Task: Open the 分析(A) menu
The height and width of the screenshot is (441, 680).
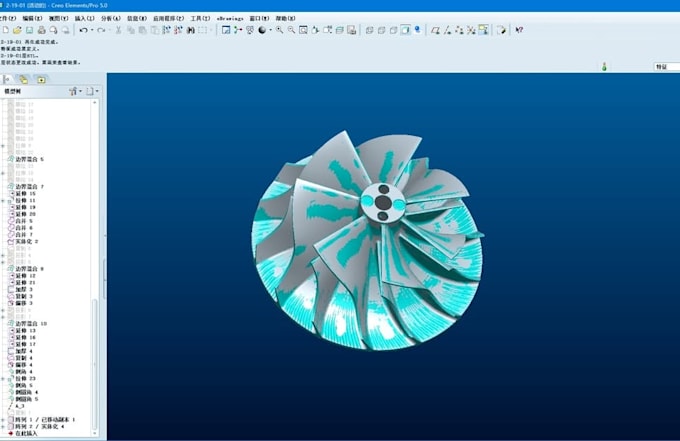Action: tap(111, 18)
